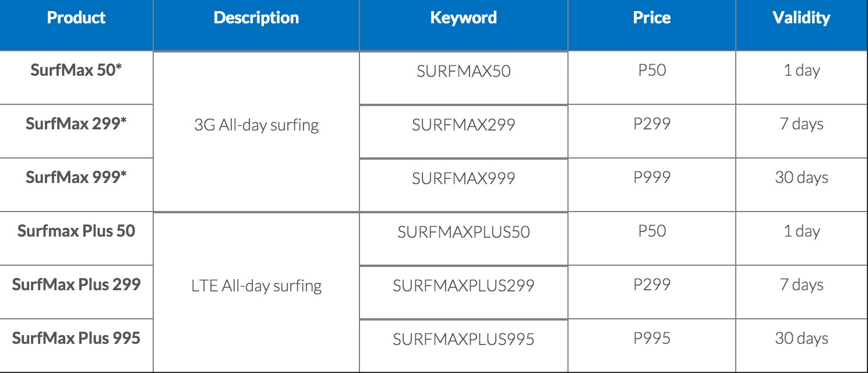Click the SURFMAXPLUS995 keyword text

click(x=463, y=340)
